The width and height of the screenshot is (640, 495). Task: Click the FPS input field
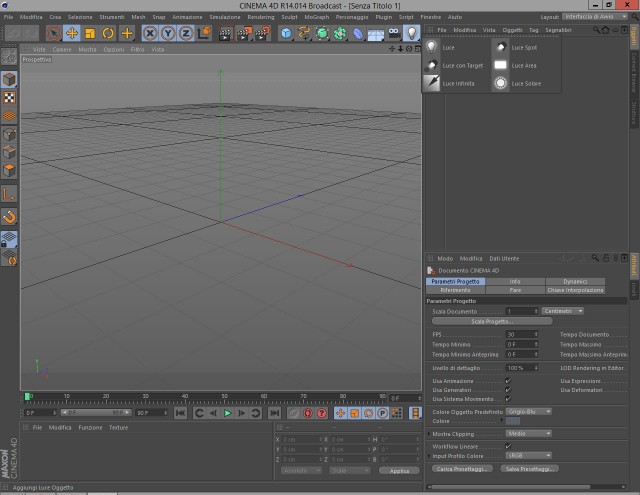[x=522, y=334]
